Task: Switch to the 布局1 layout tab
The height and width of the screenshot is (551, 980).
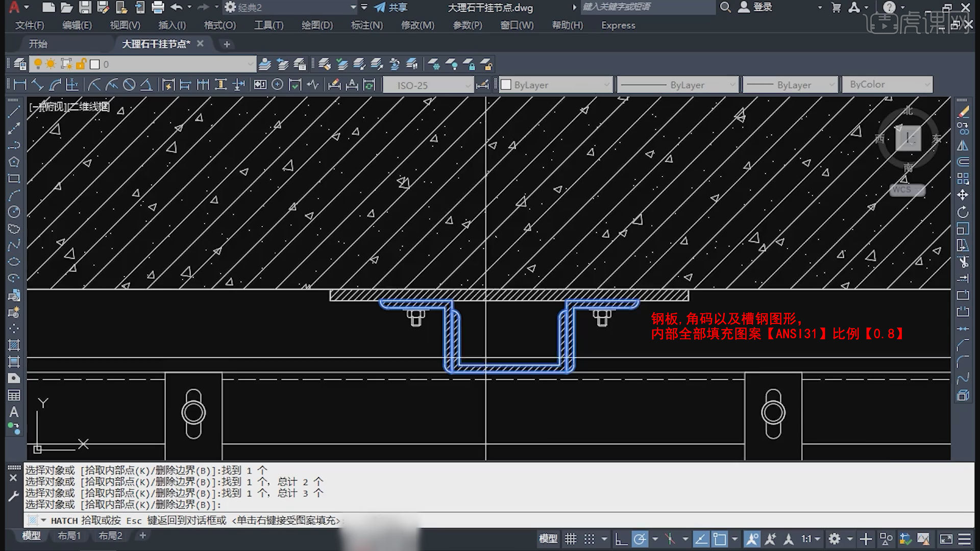Action: point(69,536)
